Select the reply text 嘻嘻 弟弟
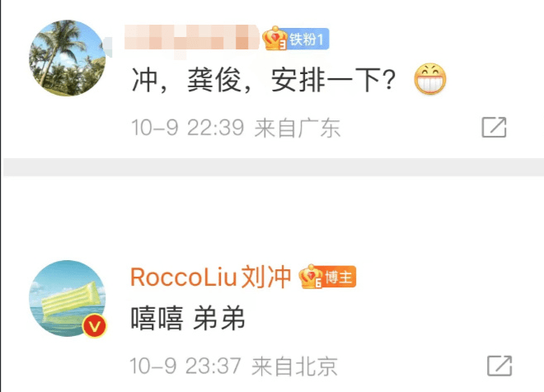The height and width of the screenshot is (392, 544). (x=188, y=318)
